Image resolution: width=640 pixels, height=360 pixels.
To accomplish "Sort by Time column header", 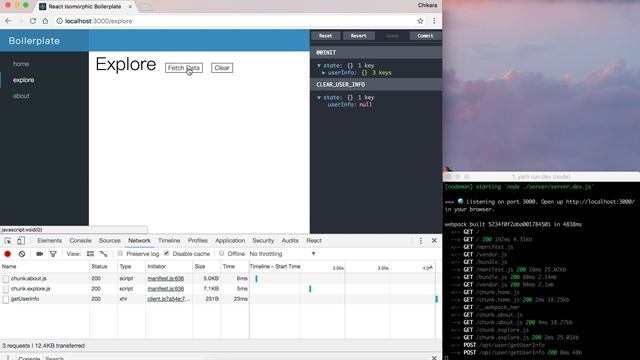I will [235, 267].
